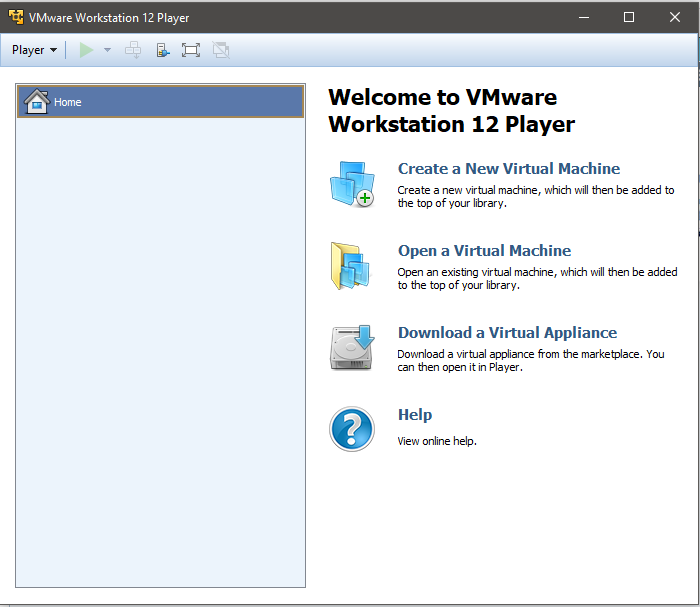Click text "Create a new virtual machine, which will"

(493, 190)
